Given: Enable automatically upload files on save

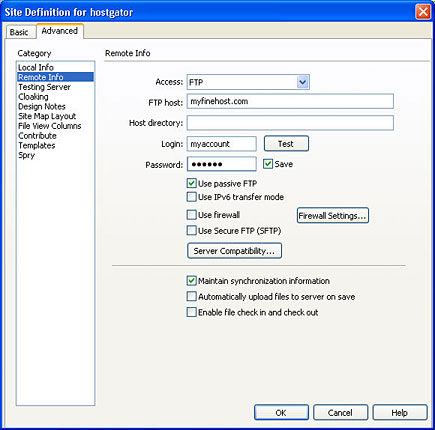Looking at the screenshot, I should pyautogui.click(x=191, y=296).
